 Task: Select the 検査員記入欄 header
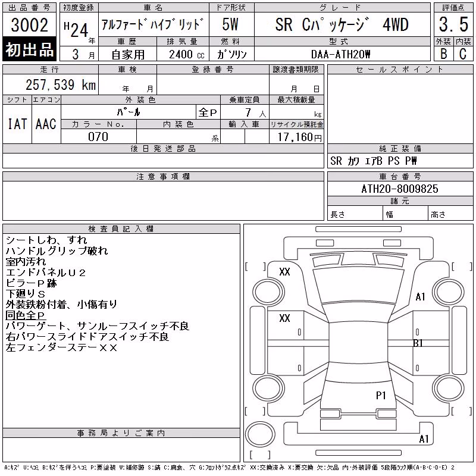(x=121, y=229)
